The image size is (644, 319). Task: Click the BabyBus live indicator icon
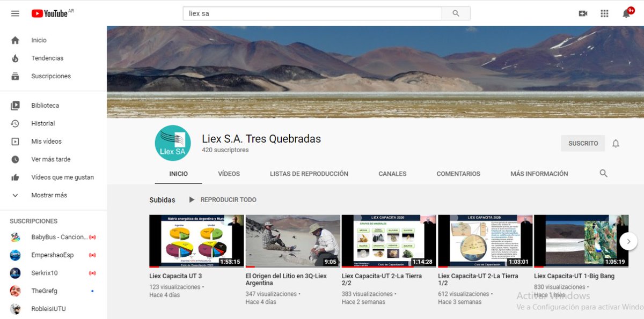(92, 237)
